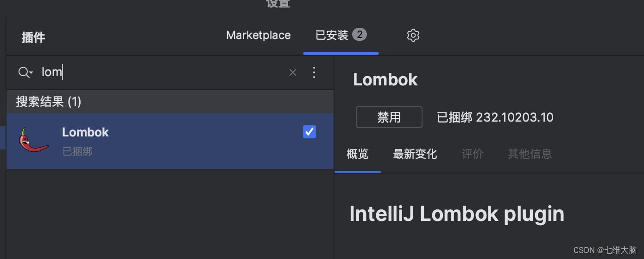Focus the plugin search field containing "lom"
Screen dimensions: 644x259
(162, 72)
